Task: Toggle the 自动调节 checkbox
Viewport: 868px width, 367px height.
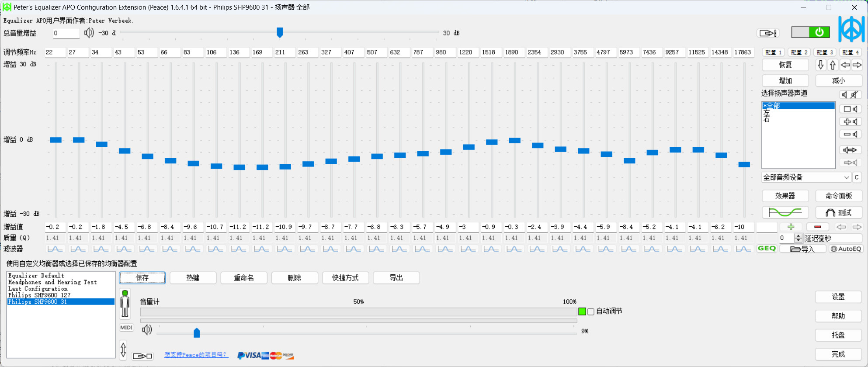Action: tap(591, 312)
